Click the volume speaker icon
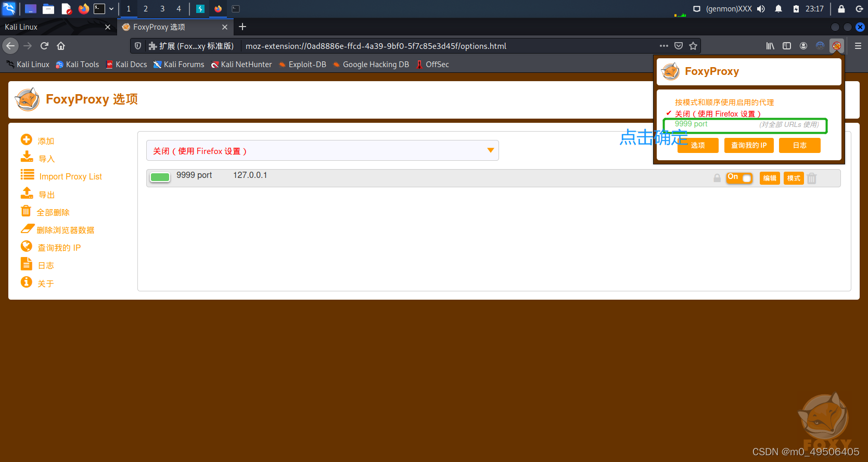The height and width of the screenshot is (462, 868). tap(761, 8)
